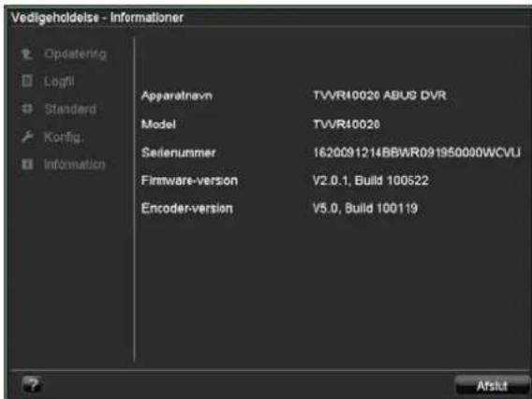Image resolution: width=532 pixels, height=399 pixels.
Task: Click the Vedligeholdelse - Informationer title
Action: pyautogui.click(x=97, y=18)
